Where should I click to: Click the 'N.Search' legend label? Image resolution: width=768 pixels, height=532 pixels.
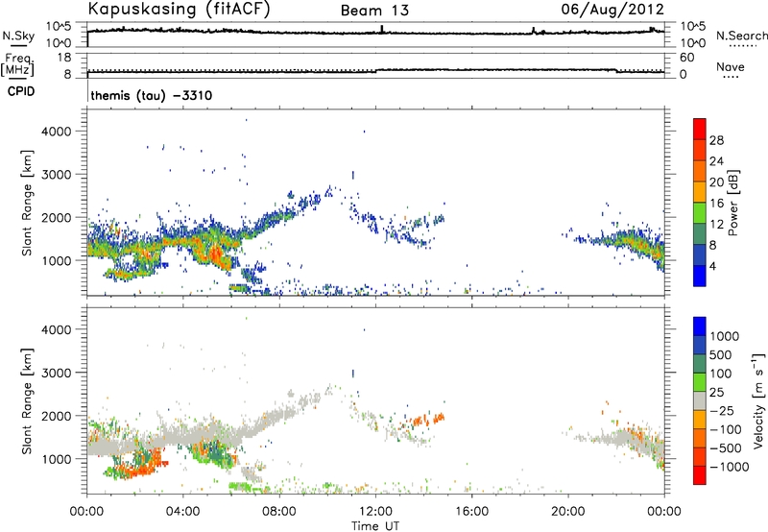point(741,36)
